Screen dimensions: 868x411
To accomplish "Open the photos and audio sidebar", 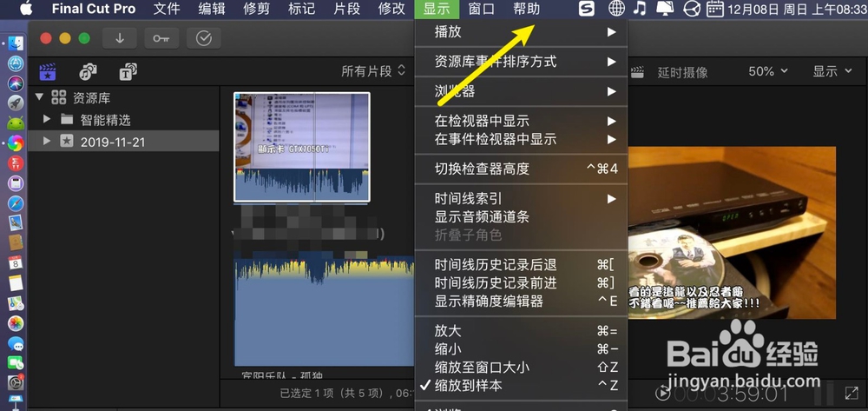I will coord(88,71).
